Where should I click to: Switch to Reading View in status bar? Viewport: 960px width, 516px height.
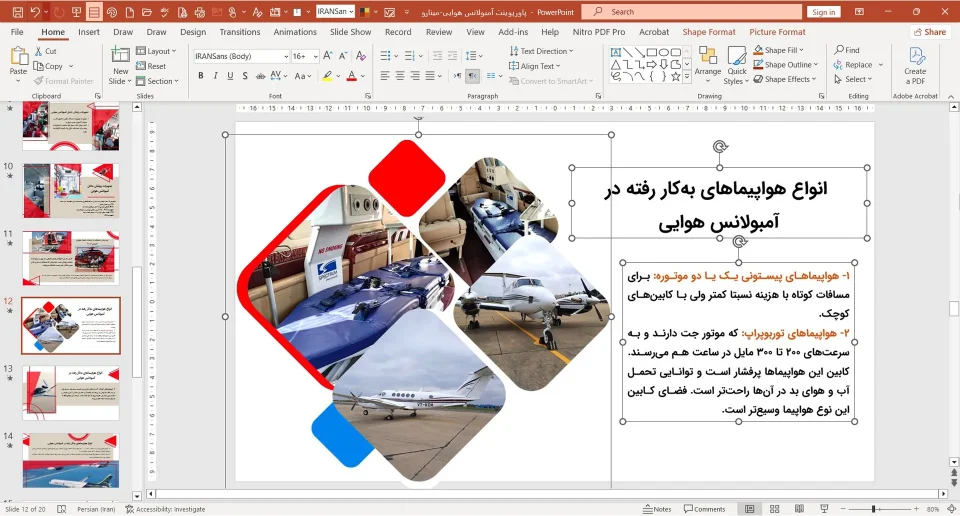pos(799,509)
